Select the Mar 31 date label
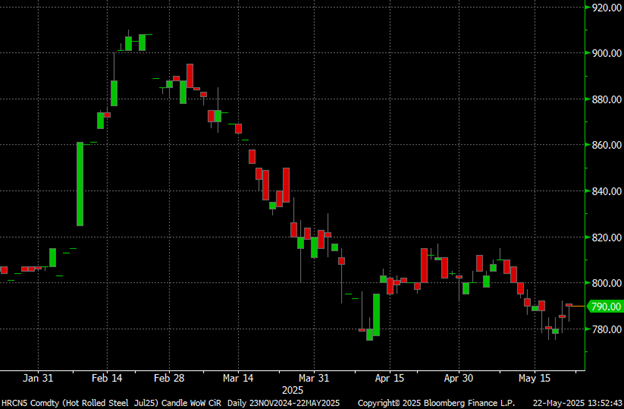 click(315, 379)
